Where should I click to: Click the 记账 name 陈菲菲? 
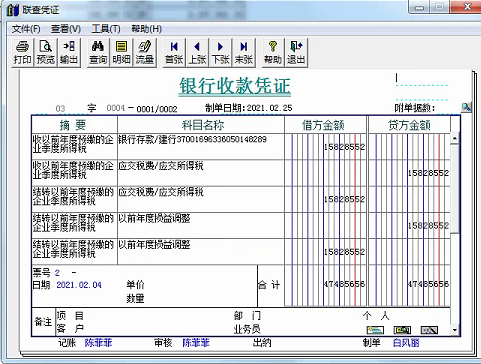pos(98,343)
